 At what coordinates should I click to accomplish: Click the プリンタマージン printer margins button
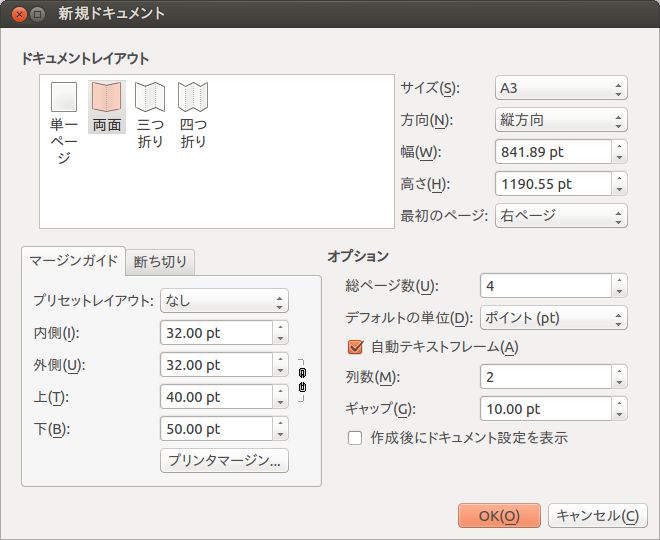(x=224, y=460)
